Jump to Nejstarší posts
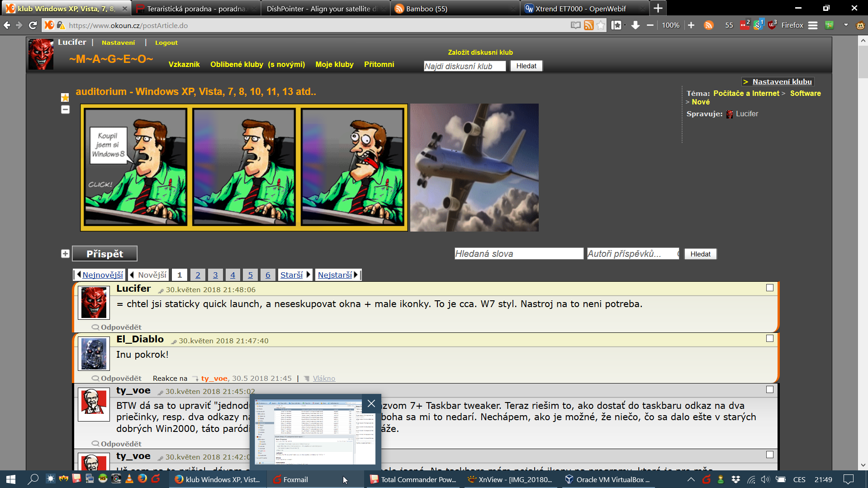868x488 pixels. pyautogui.click(x=338, y=275)
